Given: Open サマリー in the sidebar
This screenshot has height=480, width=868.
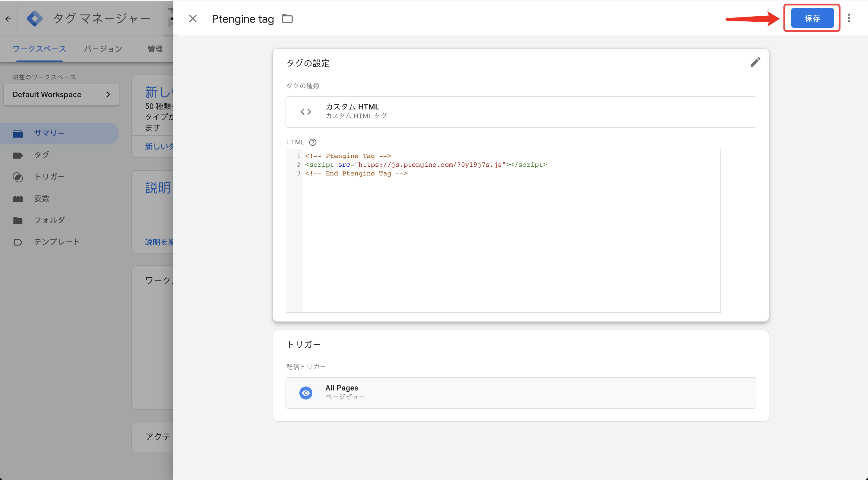Looking at the screenshot, I should coord(59,133).
